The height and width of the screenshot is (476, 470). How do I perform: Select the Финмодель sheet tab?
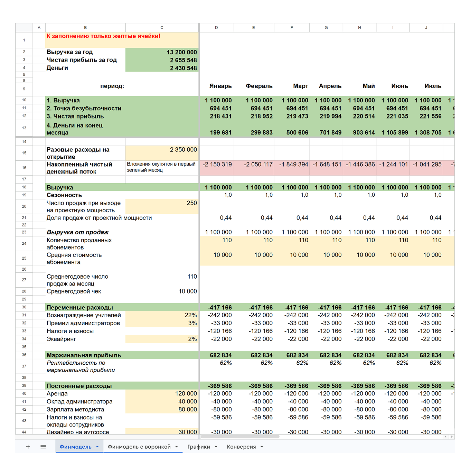75,447
